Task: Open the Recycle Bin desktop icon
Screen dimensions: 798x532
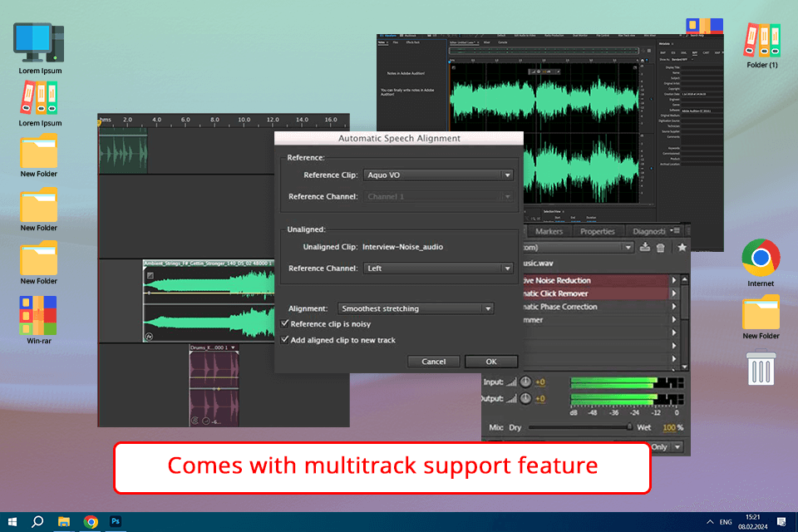Action: [761, 367]
